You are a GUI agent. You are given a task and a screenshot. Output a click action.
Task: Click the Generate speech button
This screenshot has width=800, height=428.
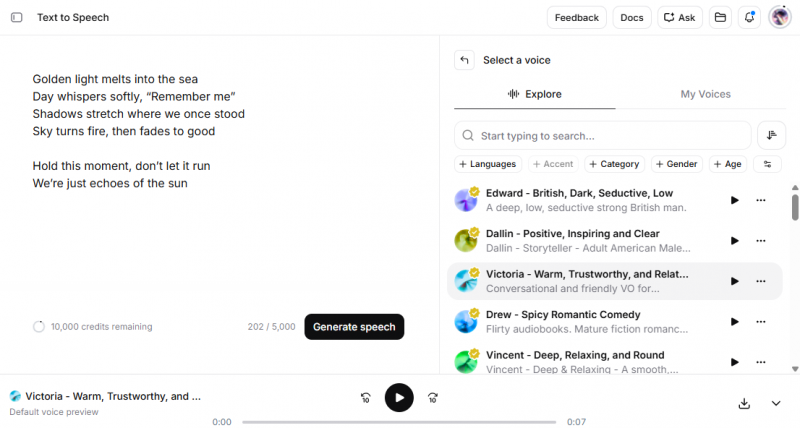pos(354,327)
